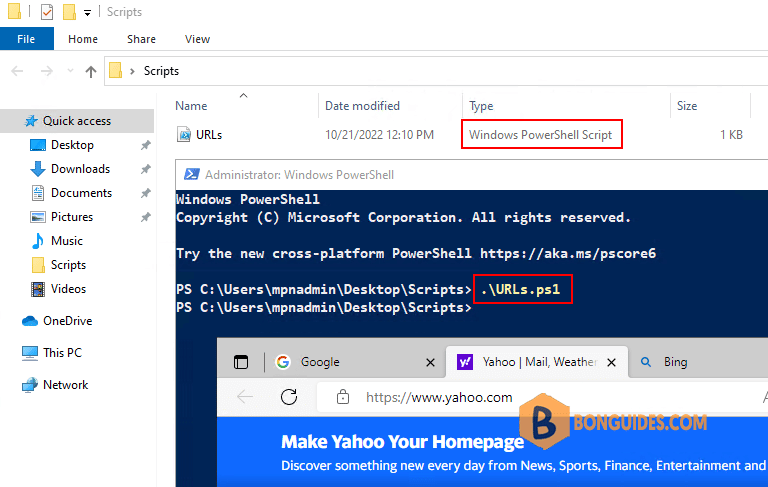The image size is (768, 487).
Task: Expand the breadcrumb chevron before Scripts
Action: pyautogui.click(x=132, y=72)
